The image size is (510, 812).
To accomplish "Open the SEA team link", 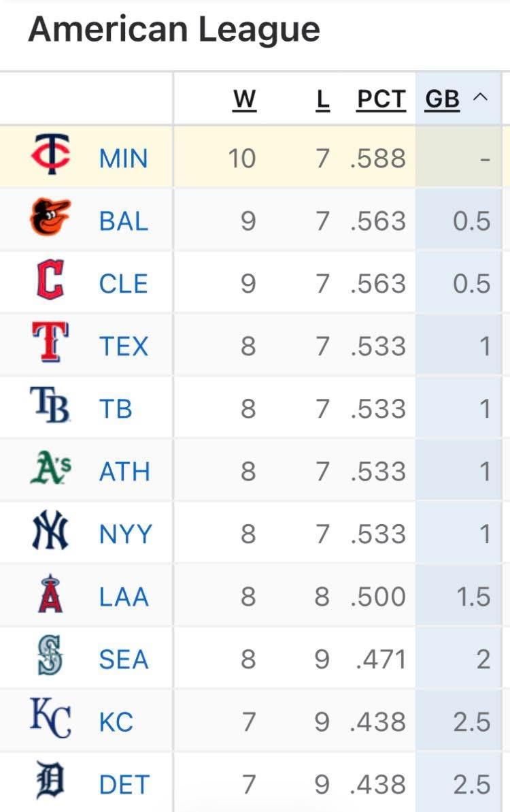I will point(123,660).
